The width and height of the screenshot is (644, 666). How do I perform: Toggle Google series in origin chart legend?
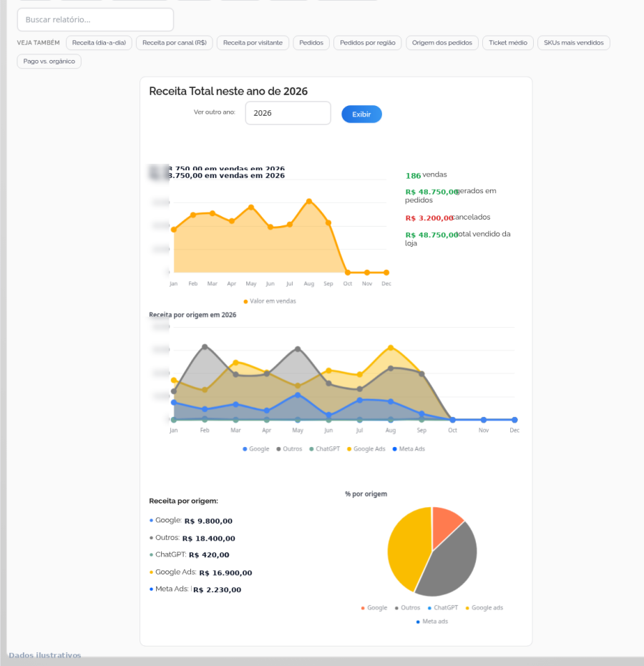click(x=255, y=449)
